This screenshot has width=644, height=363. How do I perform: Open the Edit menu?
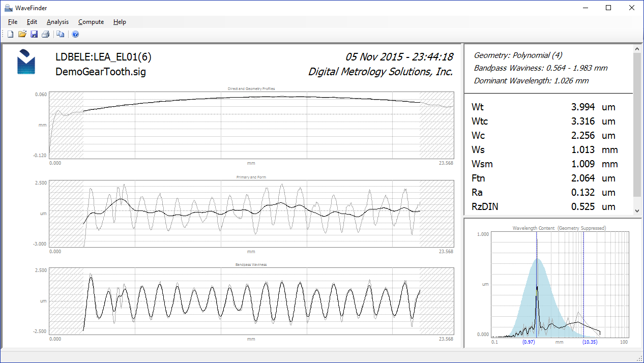coord(32,22)
